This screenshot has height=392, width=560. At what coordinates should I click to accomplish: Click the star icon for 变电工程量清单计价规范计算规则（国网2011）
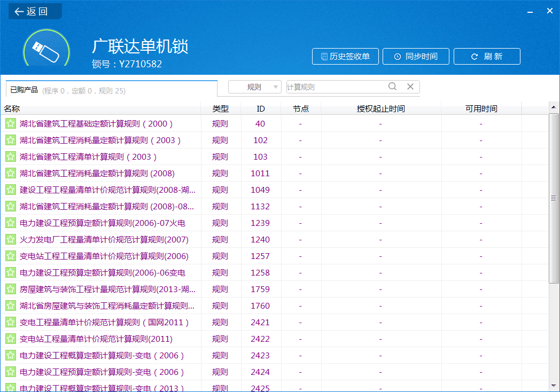point(10,322)
